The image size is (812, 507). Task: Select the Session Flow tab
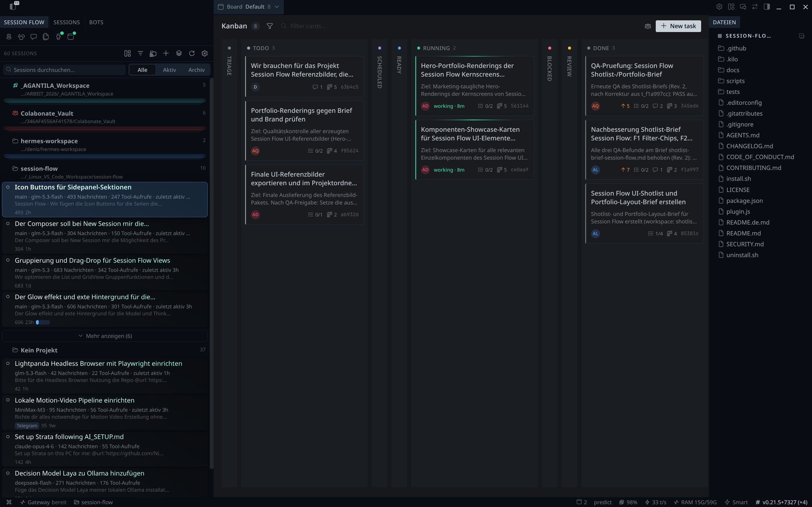(x=24, y=22)
